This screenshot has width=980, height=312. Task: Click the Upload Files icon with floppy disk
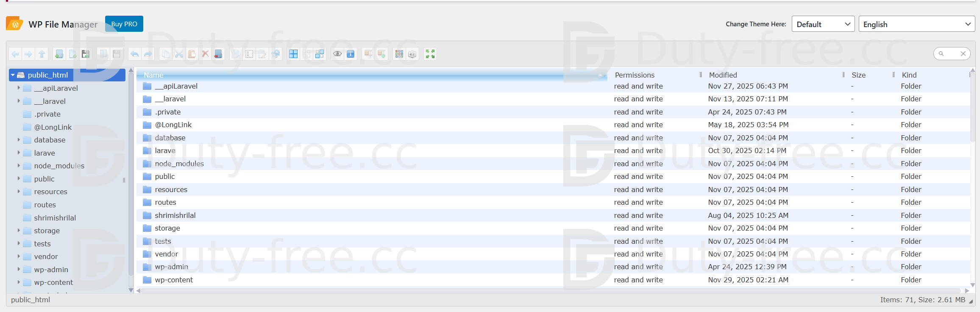(86, 54)
